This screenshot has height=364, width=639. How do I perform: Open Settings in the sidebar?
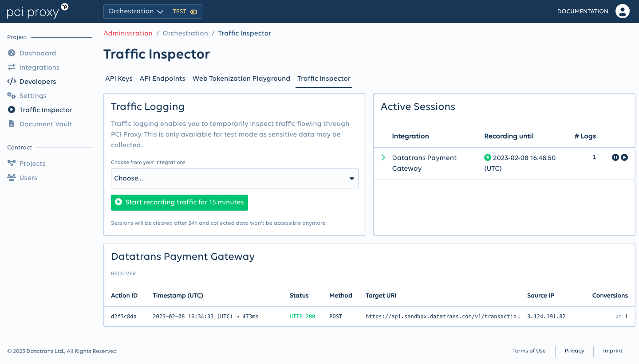click(33, 96)
